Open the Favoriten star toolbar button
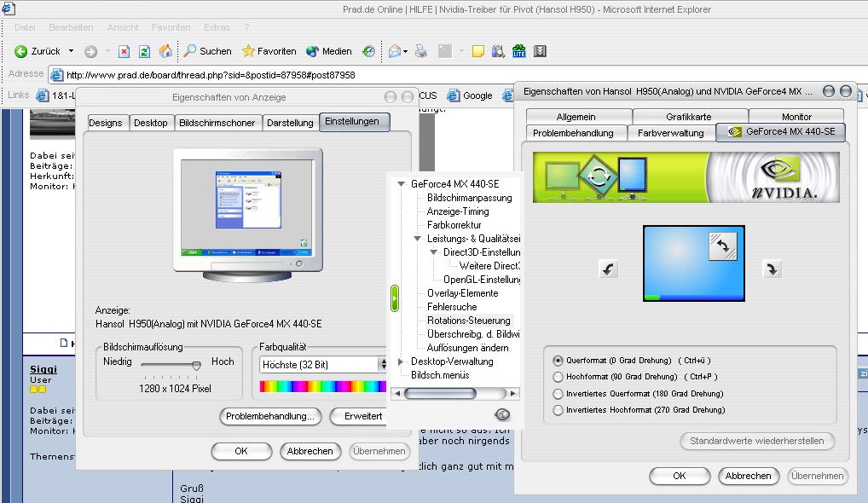Viewport: 868px width, 503px height. (x=269, y=51)
